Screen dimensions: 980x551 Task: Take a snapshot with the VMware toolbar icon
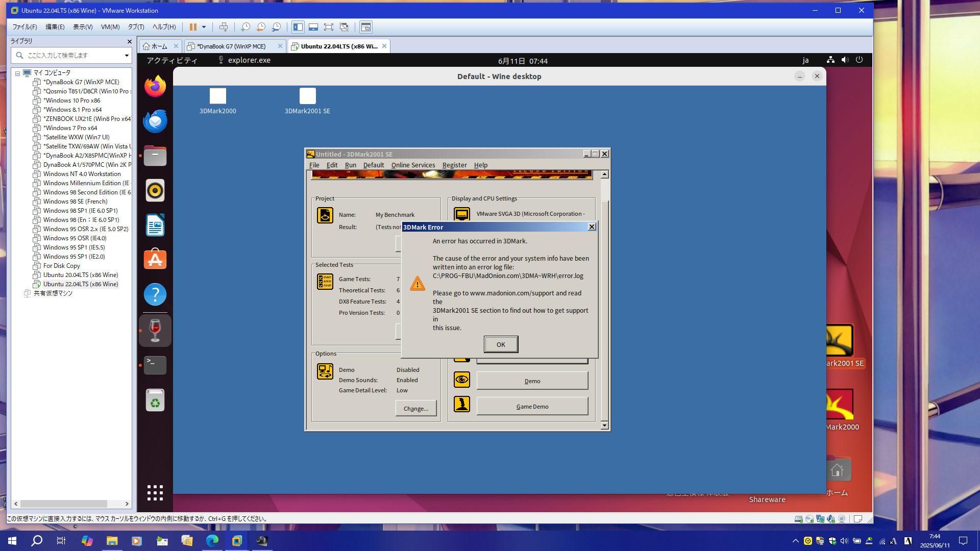tap(246, 27)
